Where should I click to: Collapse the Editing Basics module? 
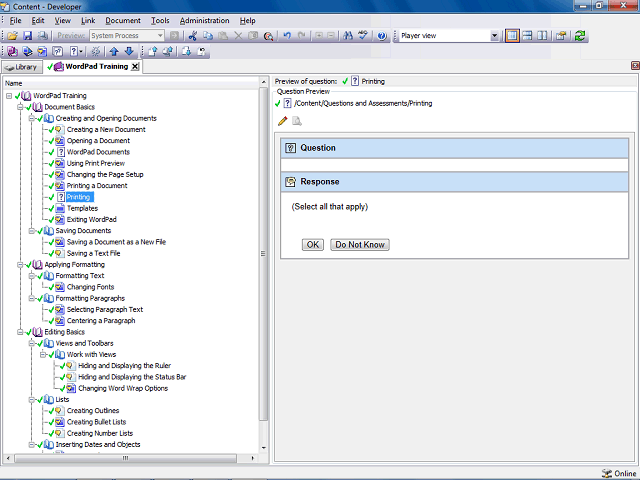[20, 332]
